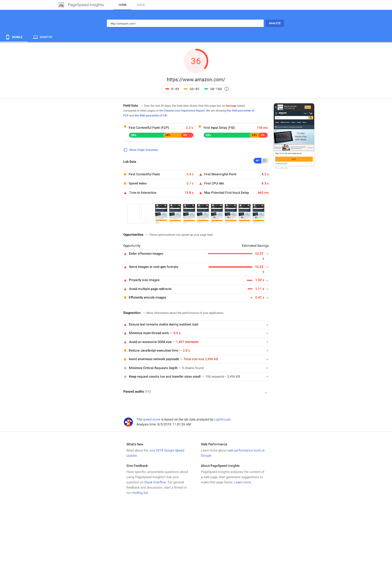Image resolution: width=392 pixels, height=577 pixels.
Task: Switch Lab Data to compact view toggle
Action: [257, 161]
